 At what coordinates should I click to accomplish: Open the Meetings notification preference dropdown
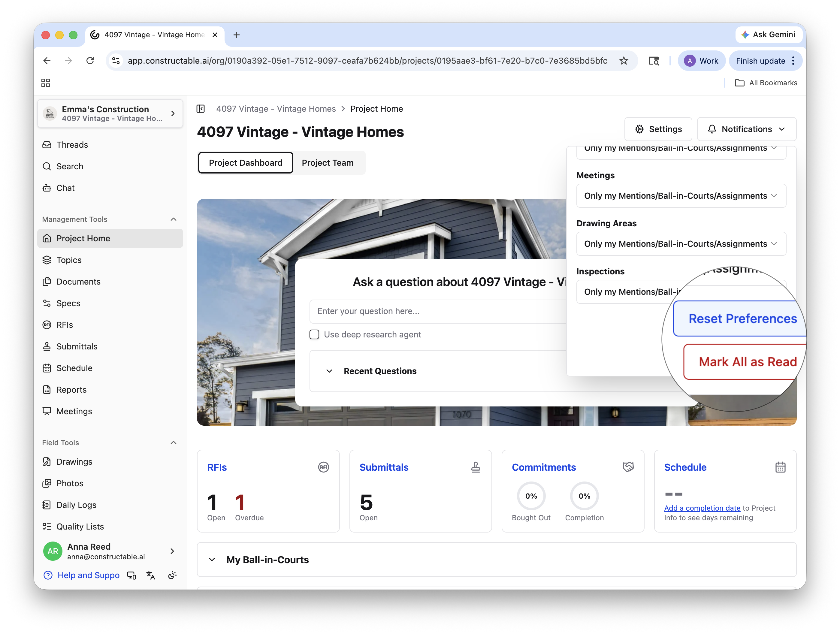tap(681, 196)
